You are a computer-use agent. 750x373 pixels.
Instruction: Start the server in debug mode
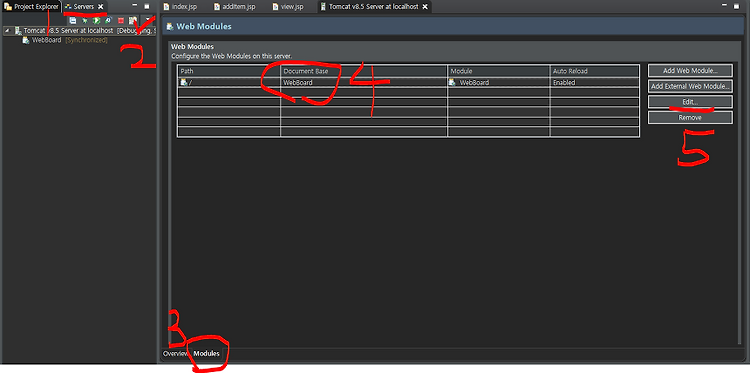pos(85,21)
